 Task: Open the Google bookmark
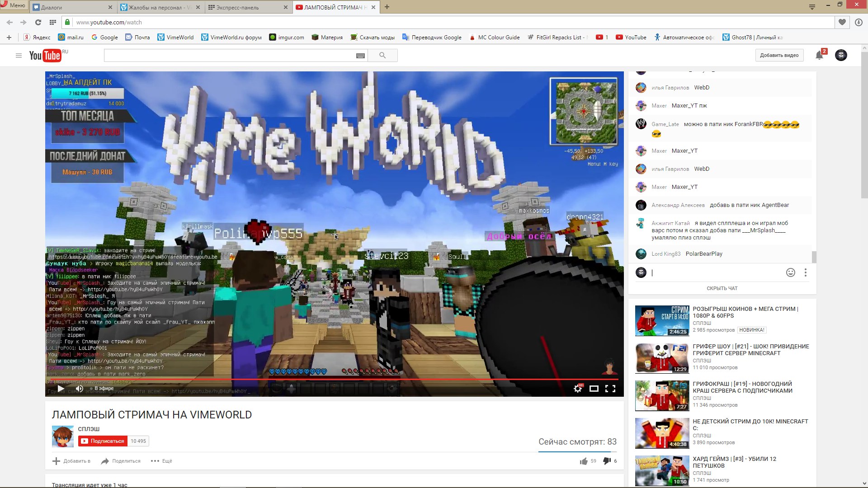[x=104, y=38]
